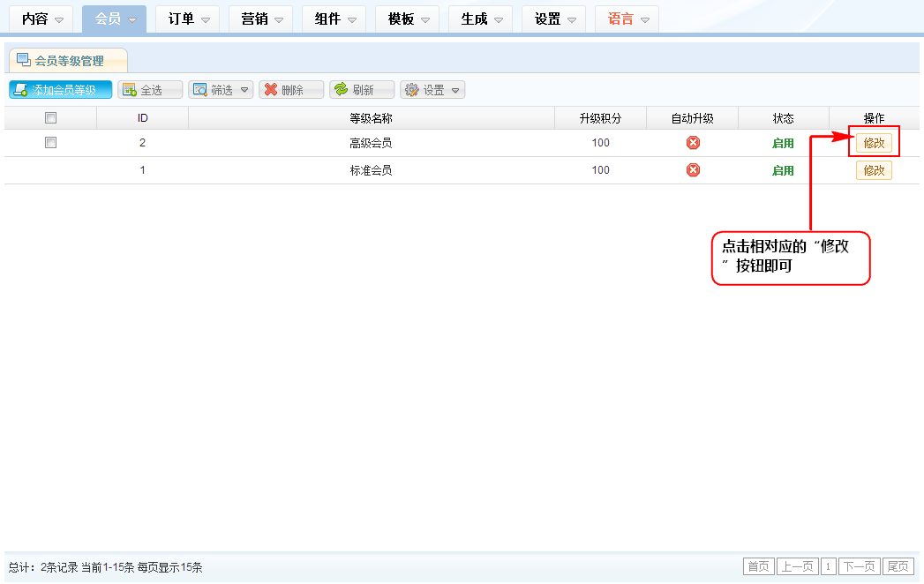
Task: Click 修改 button for 标准会员
Action: [874, 170]
